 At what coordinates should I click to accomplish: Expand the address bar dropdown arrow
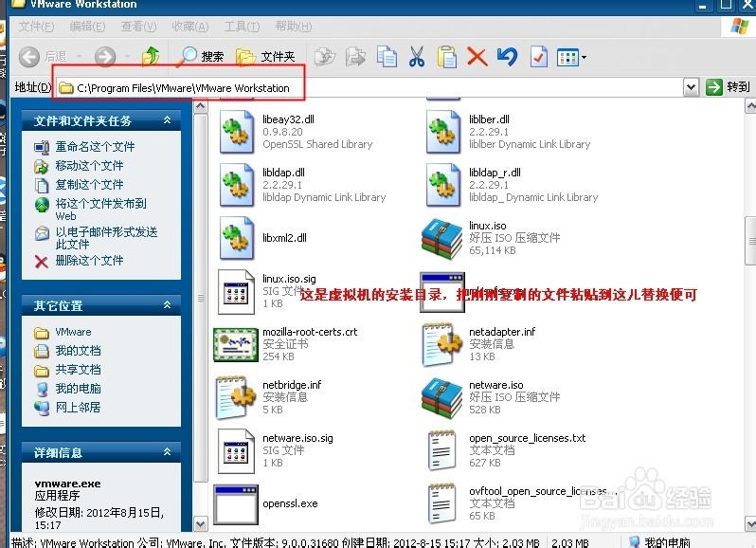point(691,88)
